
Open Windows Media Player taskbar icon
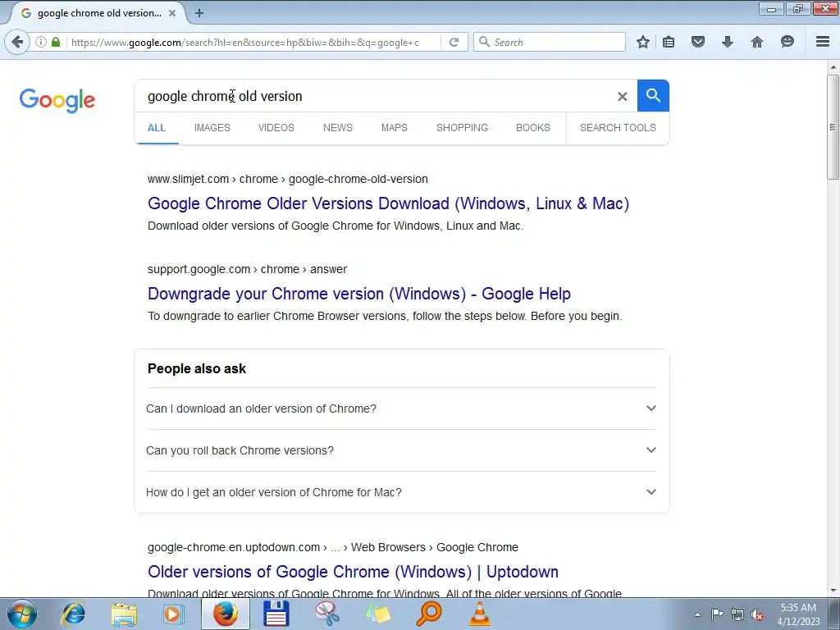[172, 614]
